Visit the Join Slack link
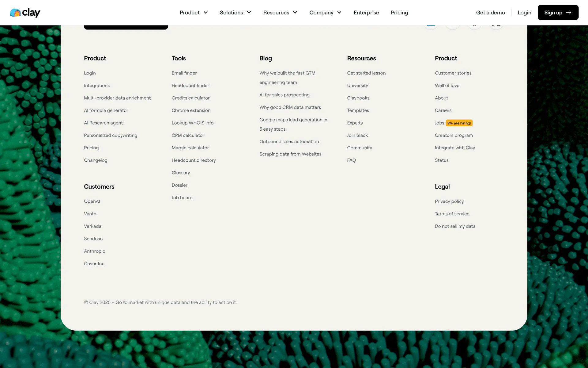Screen dimensions: 588x368 tap(357, 135)
